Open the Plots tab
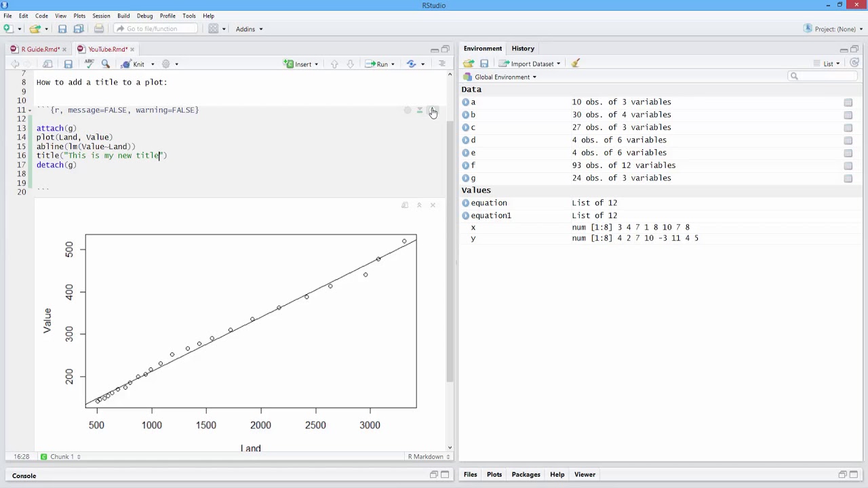868x488 pixels. point(494,474)
